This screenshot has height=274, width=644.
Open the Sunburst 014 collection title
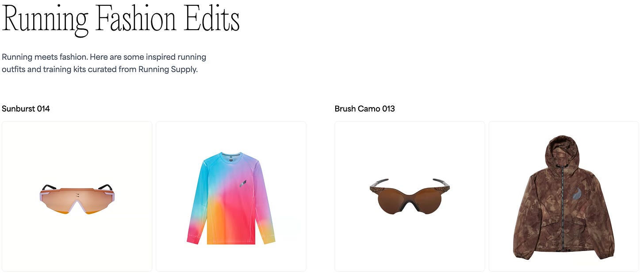tap(26, 108)
